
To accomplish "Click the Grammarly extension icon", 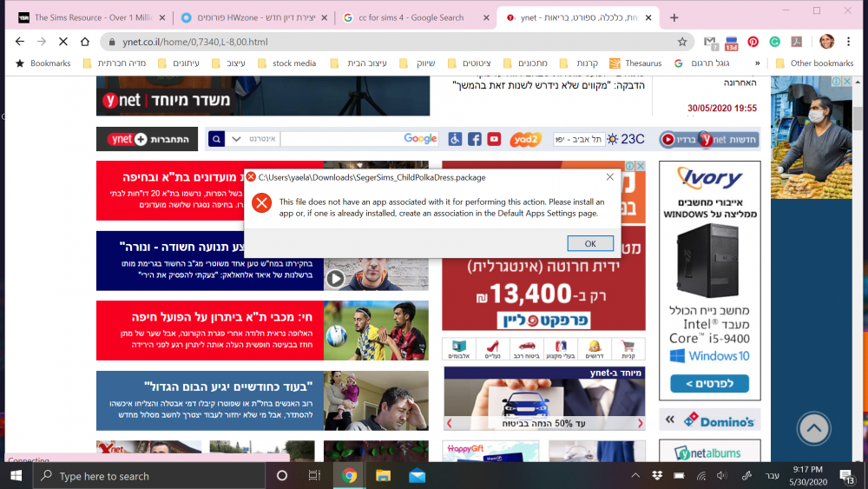I will tap(774, 42).
